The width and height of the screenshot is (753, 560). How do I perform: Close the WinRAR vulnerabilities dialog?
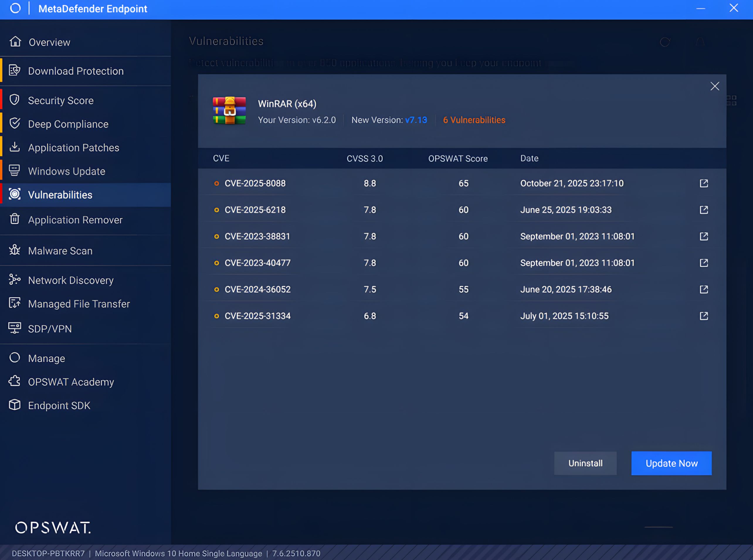click(715, 86)
